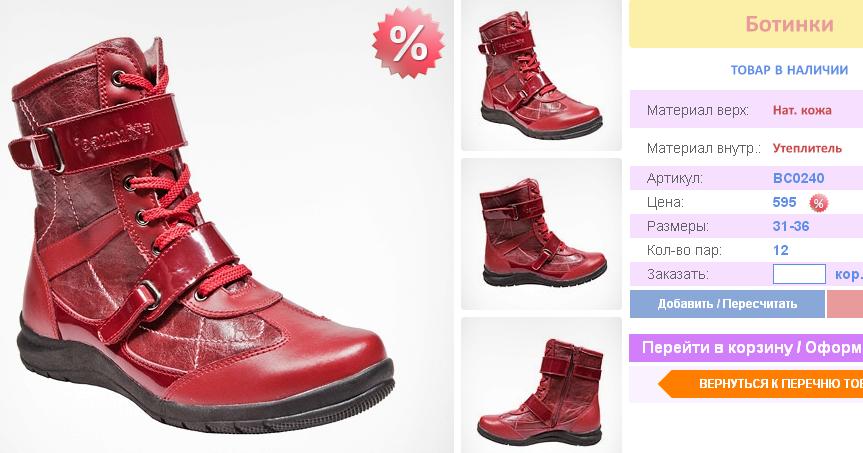Click the Утеплитель lining value

[807, 148]
